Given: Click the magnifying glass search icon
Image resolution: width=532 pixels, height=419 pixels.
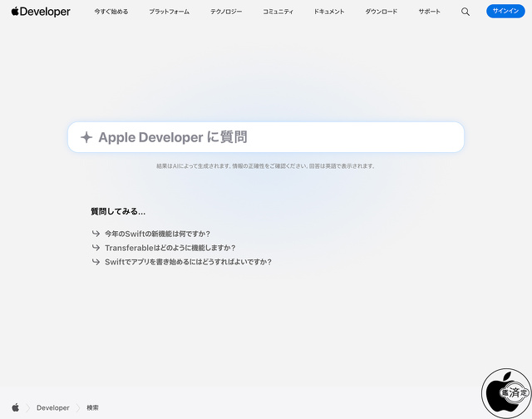Looking at the screenshot, I should (x=465, y=12).
